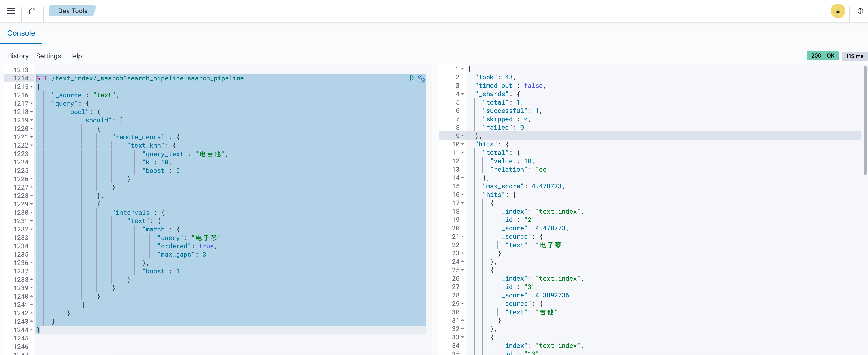The width and height of the screenshot is (868, 355).
Task: Click the pane resize divider handle
Action: tap(435, 217)
